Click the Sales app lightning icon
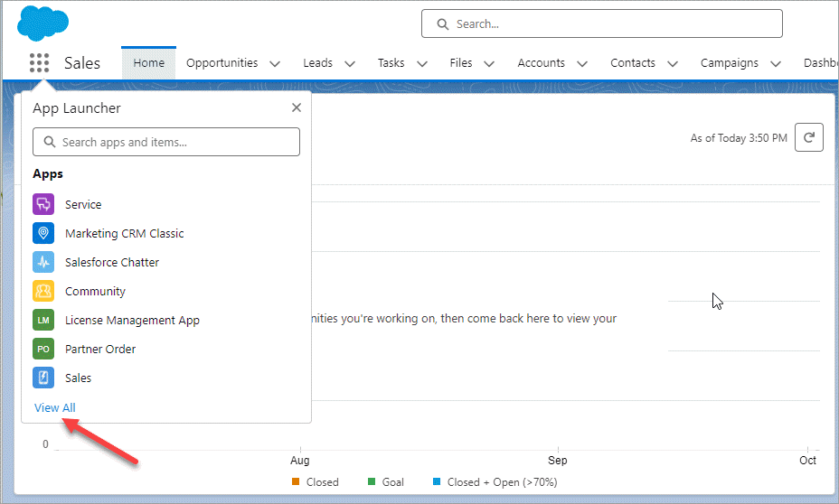Viewport: 839px width, 504px height. [43, 378]
